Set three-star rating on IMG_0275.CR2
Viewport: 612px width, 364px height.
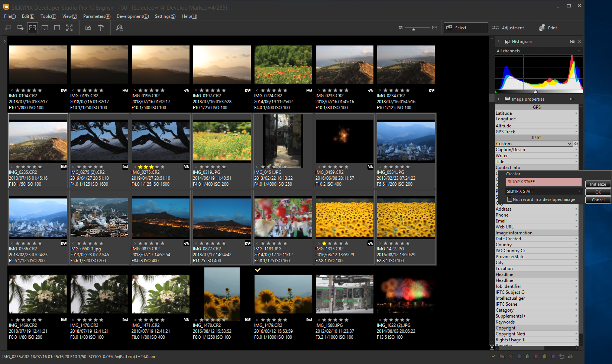tap(151, 167)
